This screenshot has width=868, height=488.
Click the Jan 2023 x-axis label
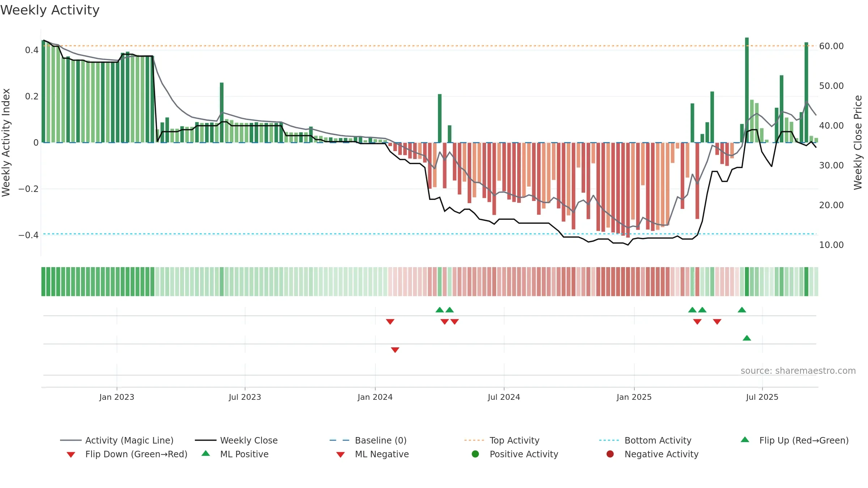click(117, 397)
